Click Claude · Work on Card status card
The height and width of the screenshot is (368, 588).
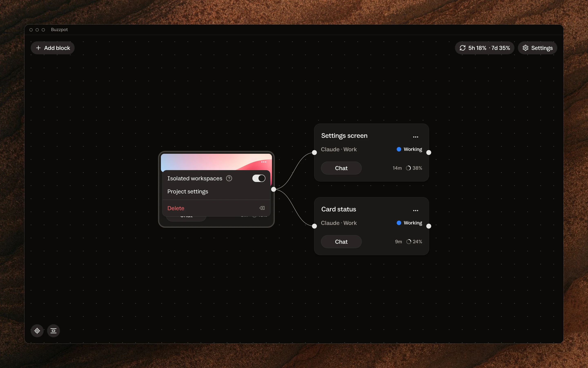pyautogui.click(x=339, y=223)
